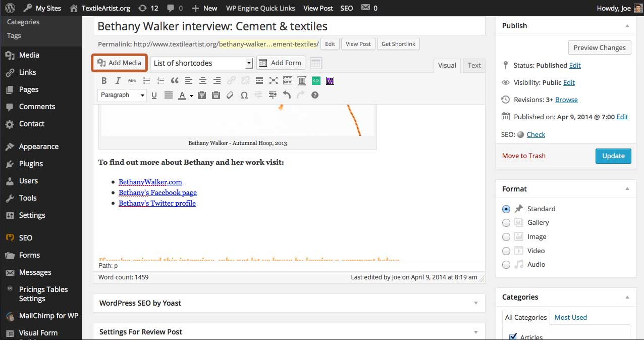Click the updates counter showing 12
This screenshot has width=644, height=340.
(147, 8)
